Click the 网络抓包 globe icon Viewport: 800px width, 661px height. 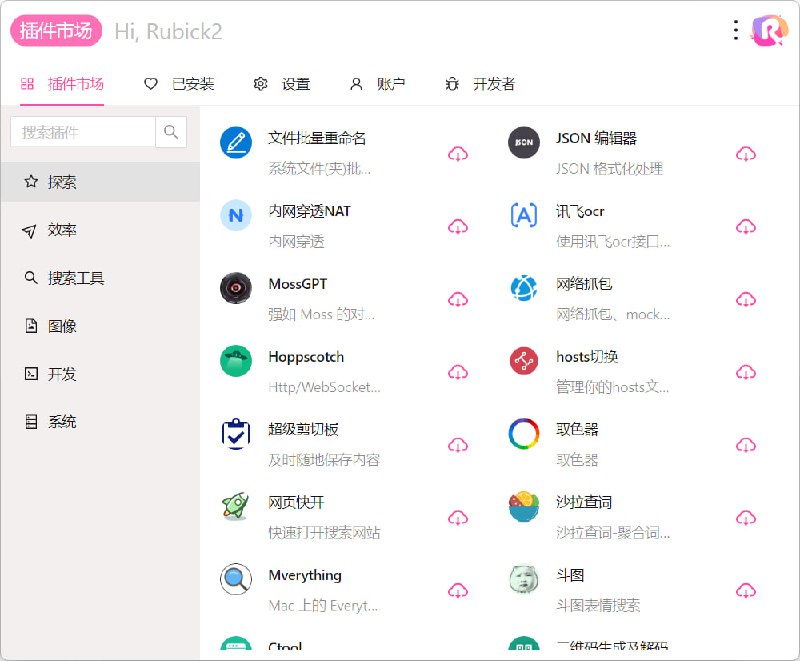(522, 288)
